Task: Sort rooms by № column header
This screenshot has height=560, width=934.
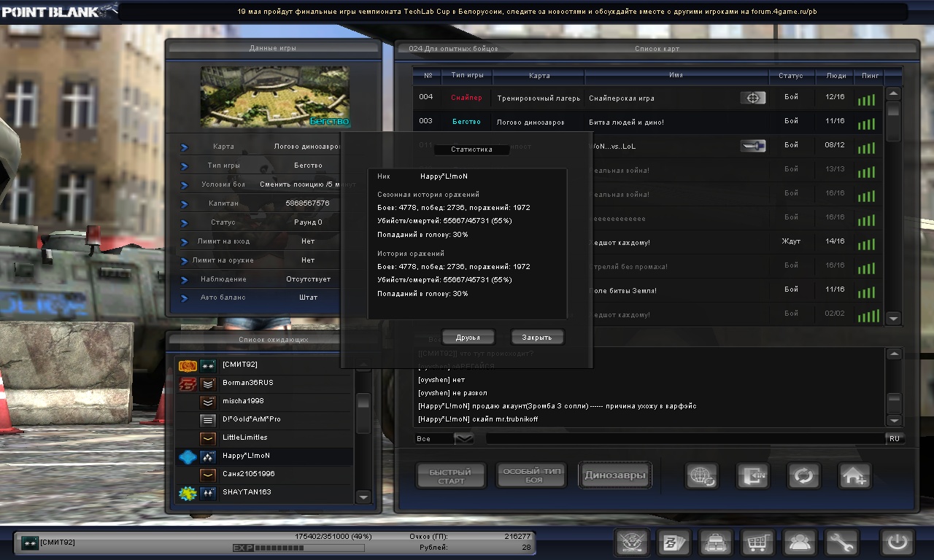Action: point(428,76)
